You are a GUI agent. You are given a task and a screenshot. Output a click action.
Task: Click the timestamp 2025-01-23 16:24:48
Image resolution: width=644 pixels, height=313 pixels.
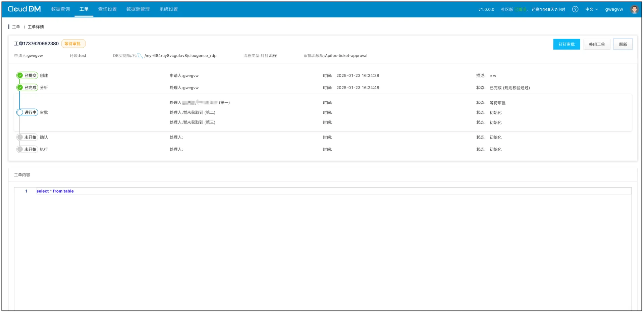(358, 88)
